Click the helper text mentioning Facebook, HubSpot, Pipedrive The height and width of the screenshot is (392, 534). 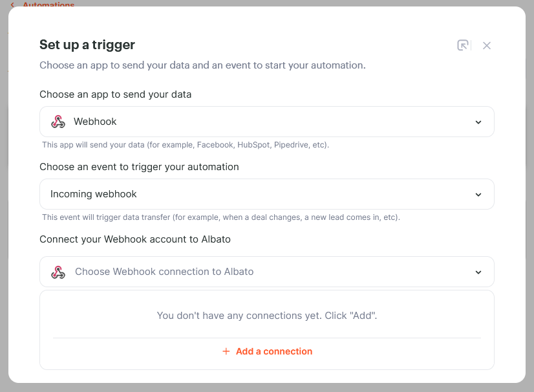tap(186, 145)
